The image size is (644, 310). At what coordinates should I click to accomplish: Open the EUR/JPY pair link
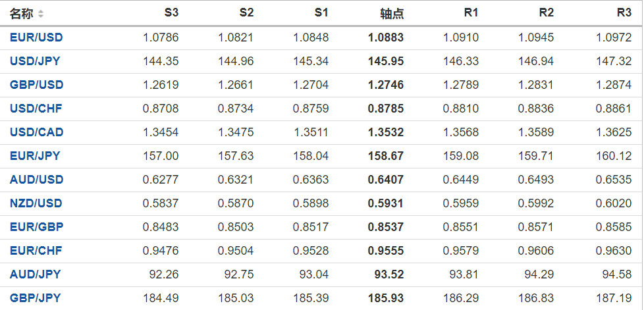(x=35, y=156)
